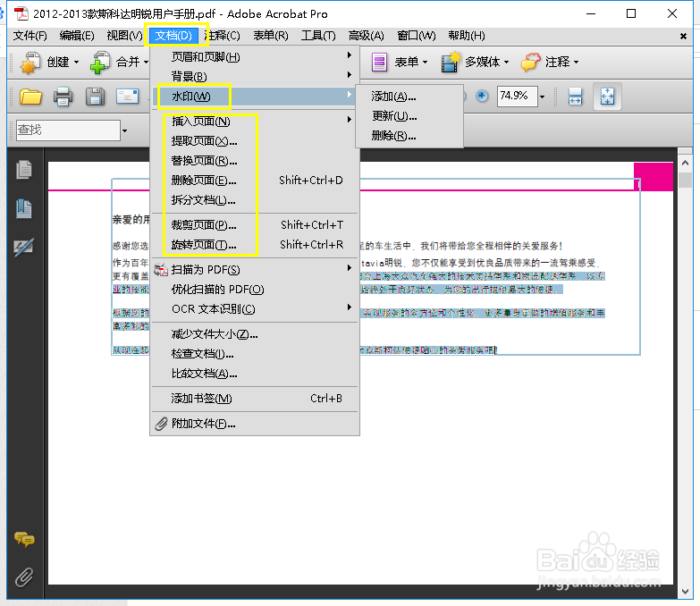Viewport: 700px width, 606px height.
Task: Expand the Combine (合并) dropdown arrow
Action: tap(146, 62)
